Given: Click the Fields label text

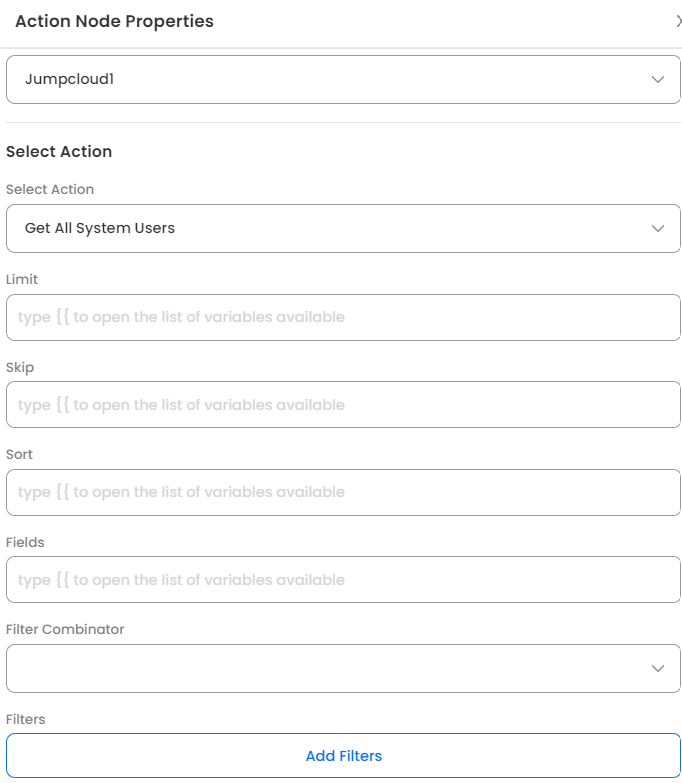Looking at the screenshot, I should [x=25, y=542].
